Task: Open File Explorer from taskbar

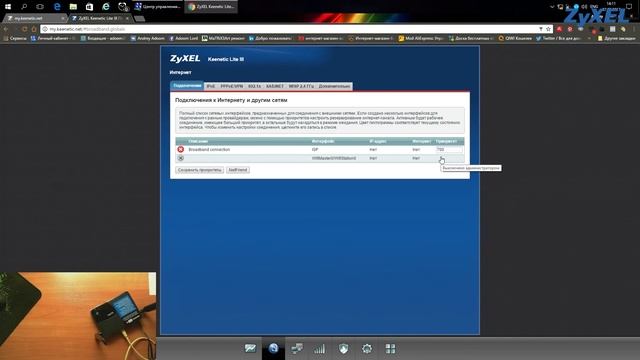Action: pyautogui.click(x=73, y=7)
